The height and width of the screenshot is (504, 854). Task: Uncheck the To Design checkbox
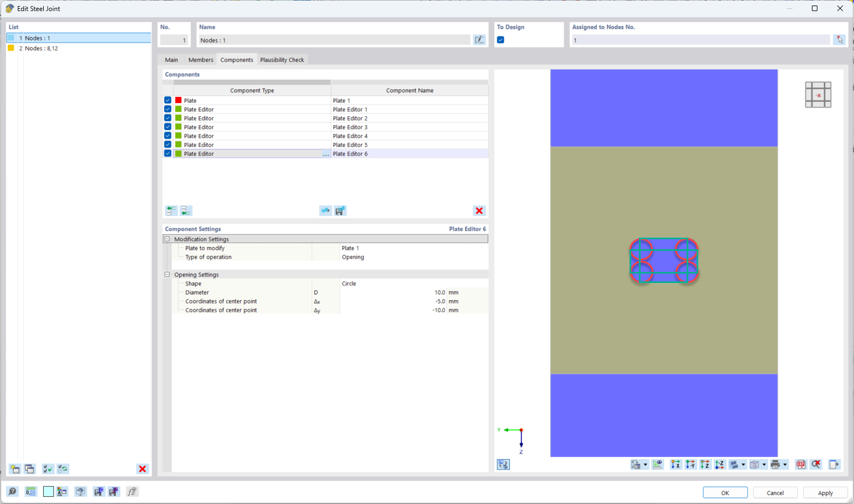point(500,40)
